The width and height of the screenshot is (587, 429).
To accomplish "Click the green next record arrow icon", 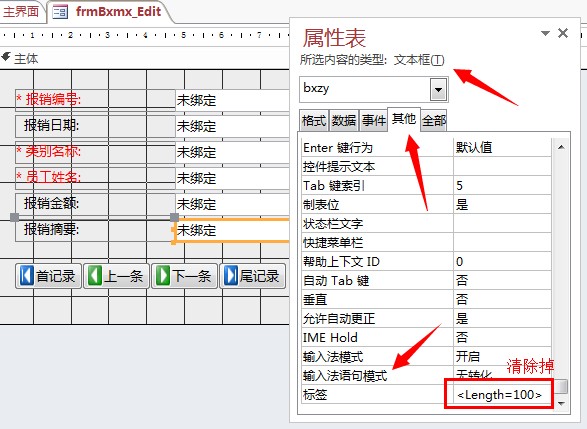I will click(163, 276).
